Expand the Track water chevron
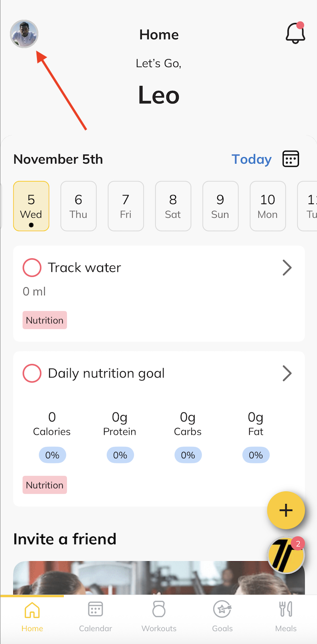317x644 pixels. (x=287, y=267)
